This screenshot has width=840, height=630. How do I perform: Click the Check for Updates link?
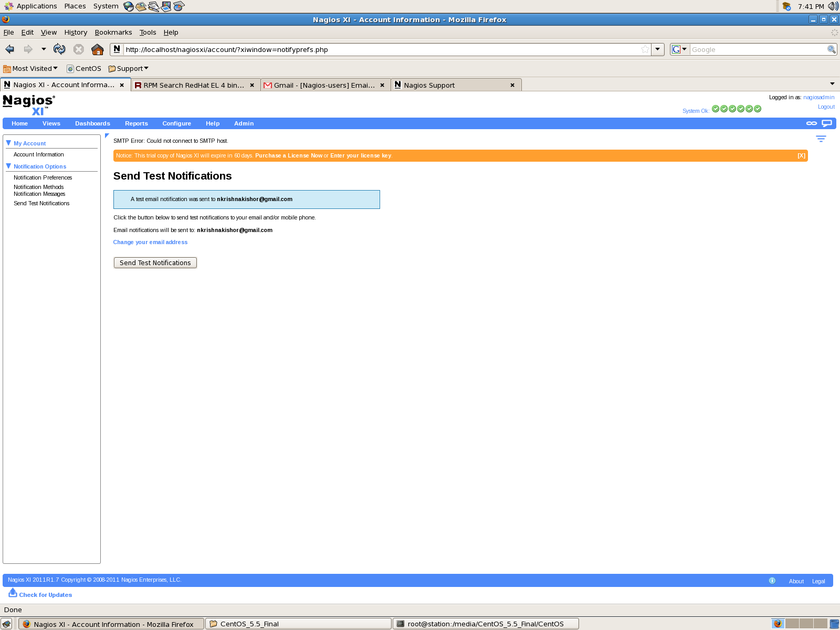(46, 595)
